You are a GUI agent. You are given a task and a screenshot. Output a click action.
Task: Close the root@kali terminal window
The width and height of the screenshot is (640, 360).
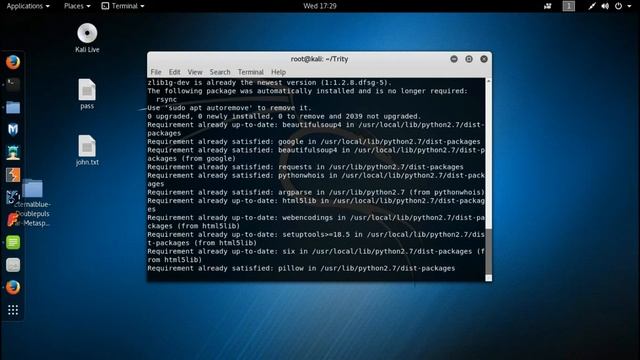click(x=484, y=59)
